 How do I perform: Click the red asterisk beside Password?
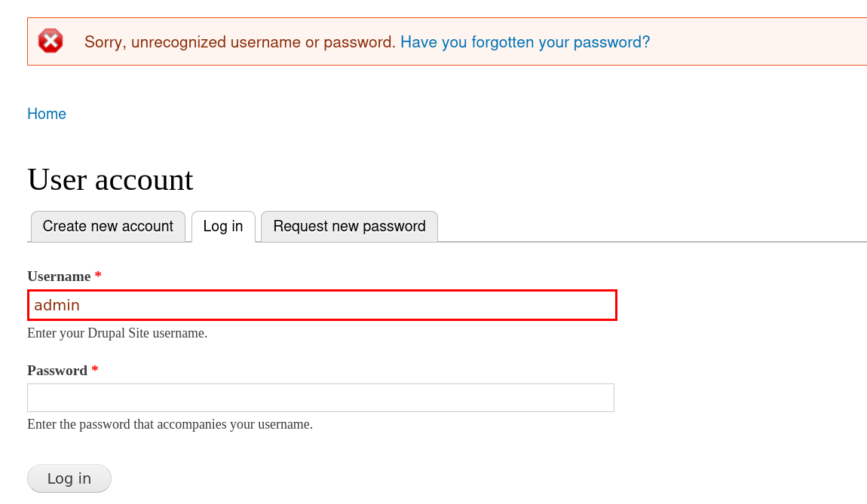click(95, 371)
